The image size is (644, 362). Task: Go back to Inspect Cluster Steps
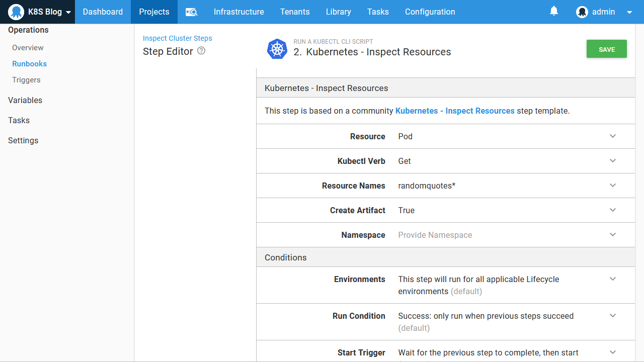177,38
